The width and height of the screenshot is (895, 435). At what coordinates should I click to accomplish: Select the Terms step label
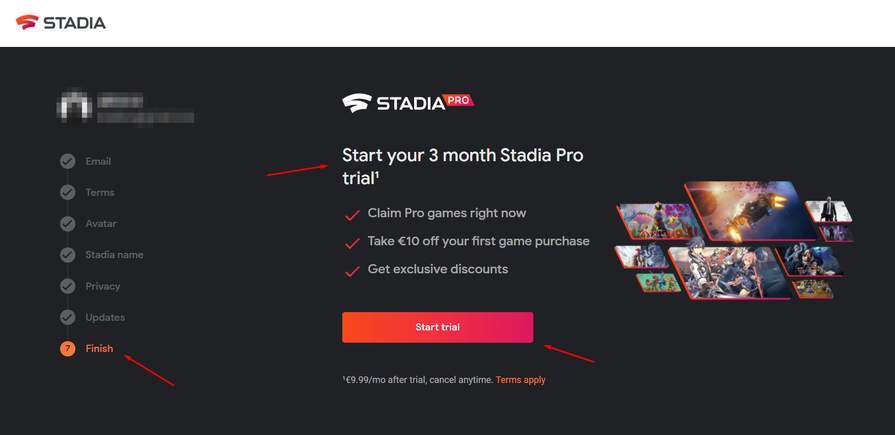tap(100, 192)
